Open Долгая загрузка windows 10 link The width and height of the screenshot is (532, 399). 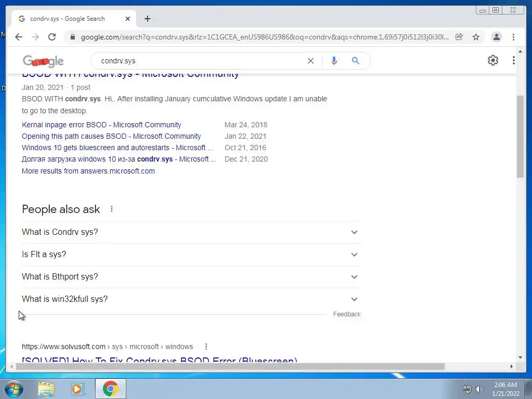(119, 159)
